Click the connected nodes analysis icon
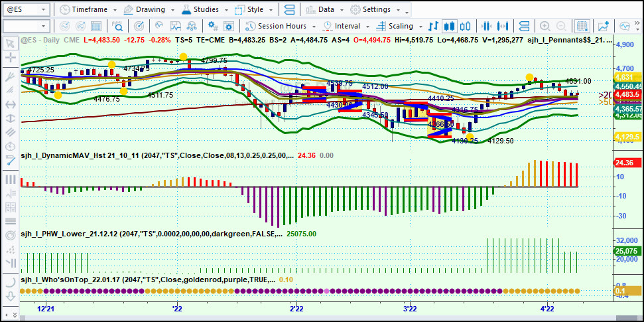The height and width of the screenshot is (322, 644). (192, 27)
